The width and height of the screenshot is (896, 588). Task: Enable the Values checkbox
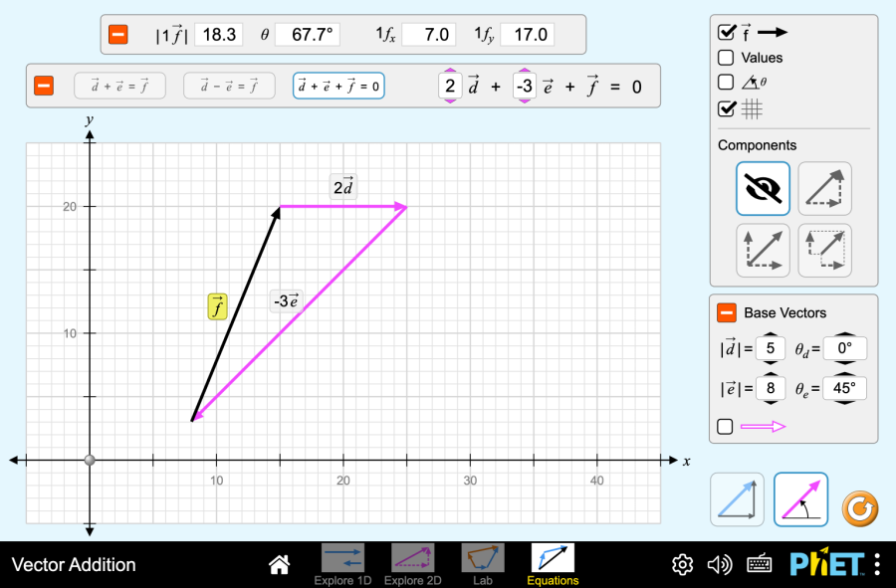click(x=727, y=58)
